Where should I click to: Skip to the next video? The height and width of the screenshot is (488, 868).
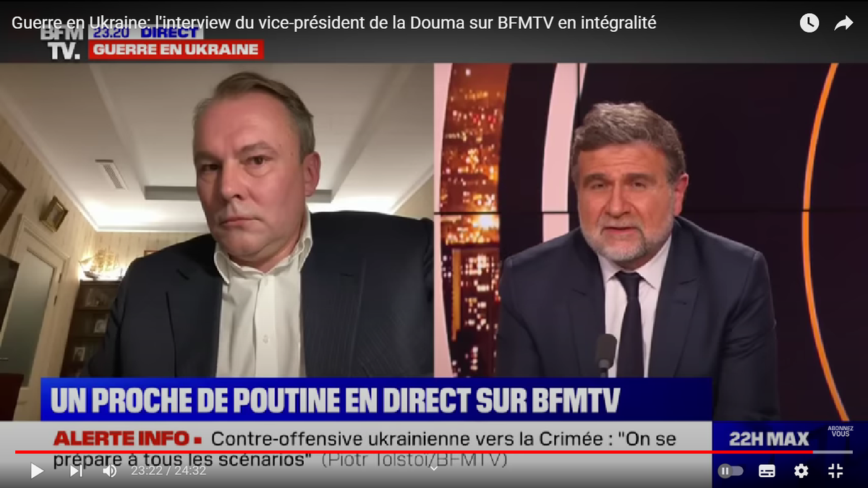pos(75,471)
